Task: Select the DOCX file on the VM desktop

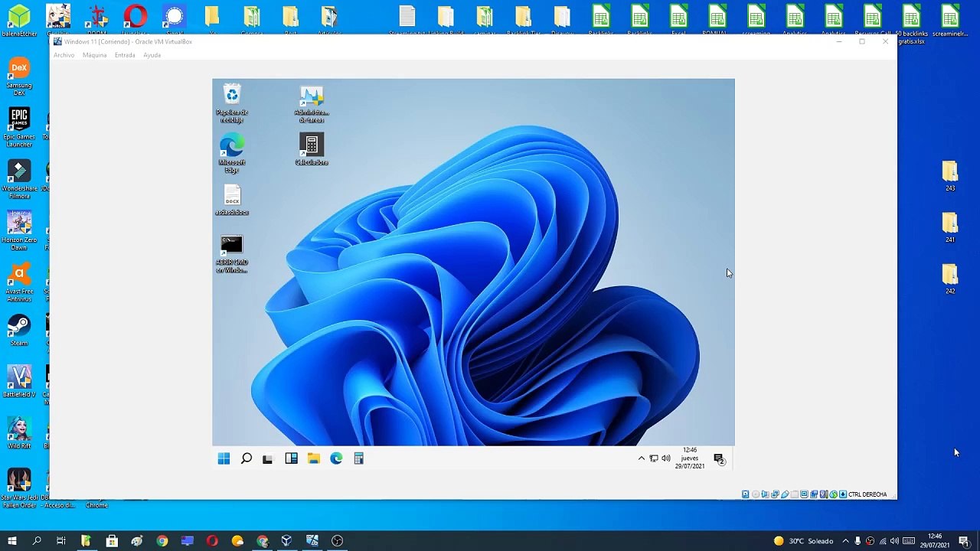Action: point(232,201)
